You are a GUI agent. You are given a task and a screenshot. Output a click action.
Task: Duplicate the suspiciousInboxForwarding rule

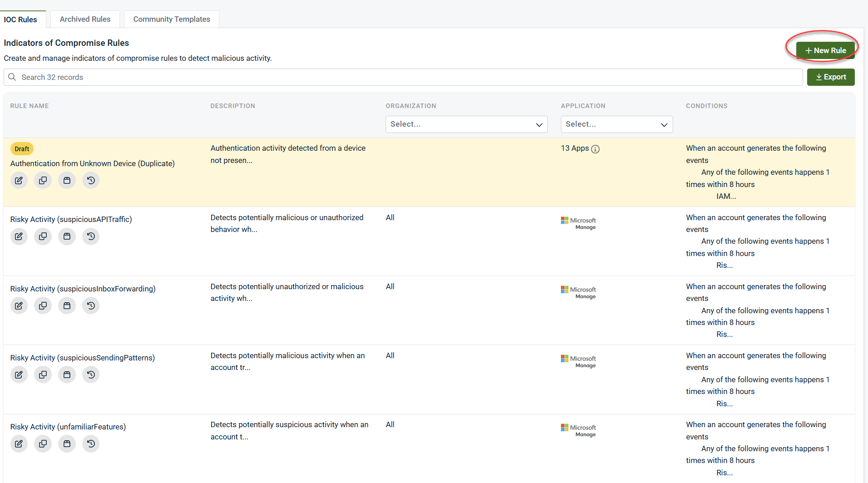(43, 306)
